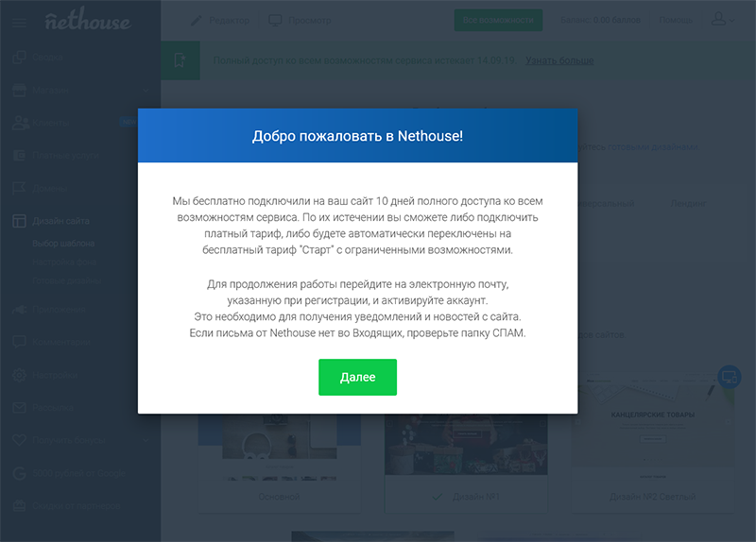
Task: Open the готовыми дизайнами link
Action: (653, 146)
